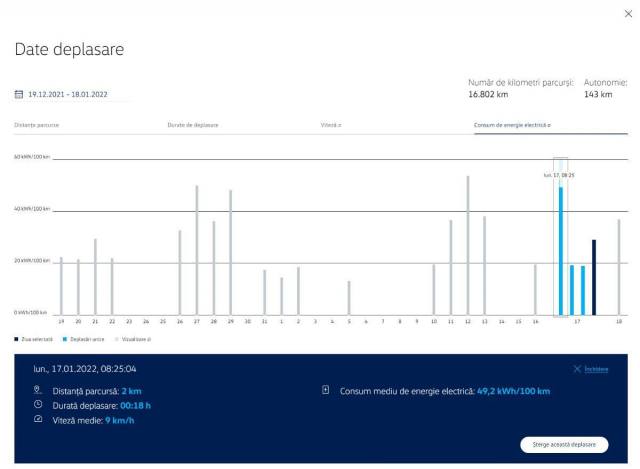Click the clock icon for Durată deplasare
Screen dimensions: 640x469
(38, 405)
